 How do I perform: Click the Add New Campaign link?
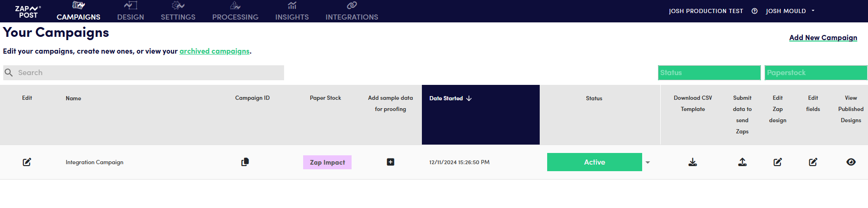(823, 38)
